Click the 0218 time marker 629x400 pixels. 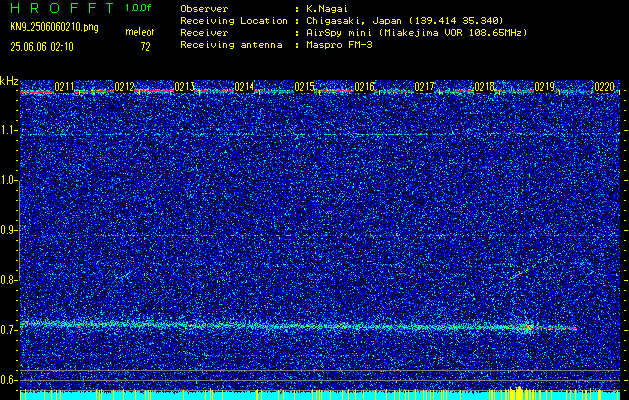[x=484, y=87]
